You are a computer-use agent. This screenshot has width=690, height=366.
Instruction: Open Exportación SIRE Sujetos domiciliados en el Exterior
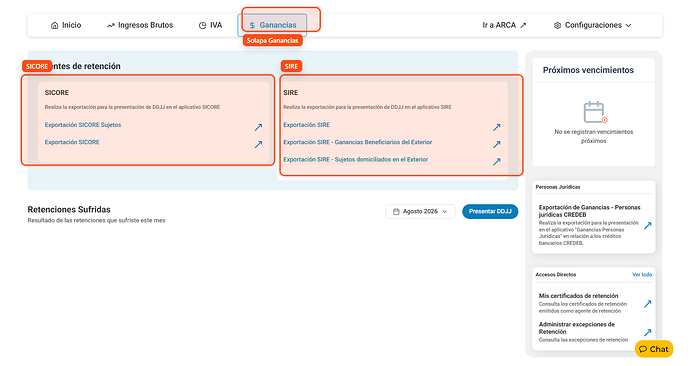356,159
